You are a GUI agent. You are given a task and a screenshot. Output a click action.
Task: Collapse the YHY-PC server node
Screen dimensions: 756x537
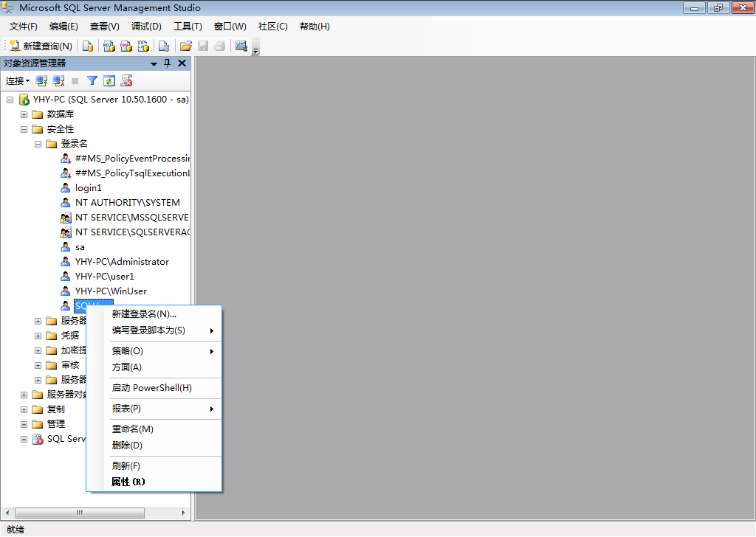click(10, 100)
